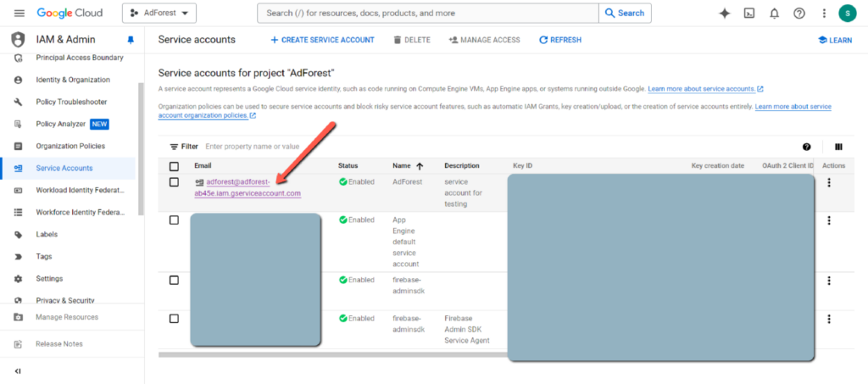Select the App Engine default service account checkbox
The width and height of the screenshot is (868, 384).
point(174,220)
